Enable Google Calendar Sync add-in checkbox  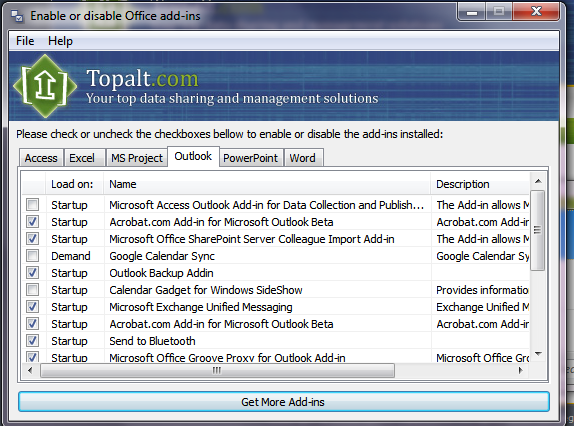tap(32, 255)
